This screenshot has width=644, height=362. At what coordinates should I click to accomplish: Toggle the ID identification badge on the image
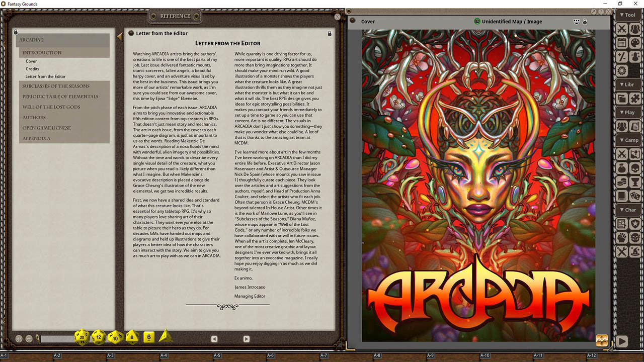point(477,22)
